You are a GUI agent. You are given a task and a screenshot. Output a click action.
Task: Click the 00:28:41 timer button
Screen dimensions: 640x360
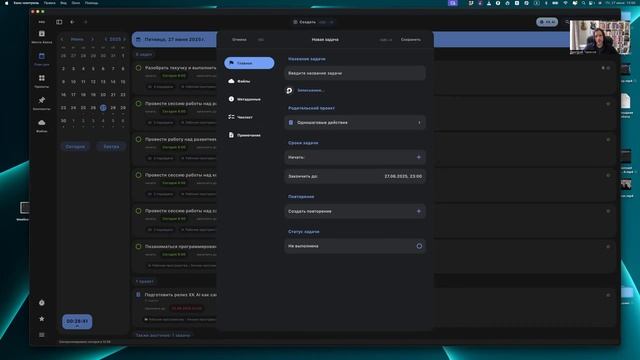click(x=77, y=322)
